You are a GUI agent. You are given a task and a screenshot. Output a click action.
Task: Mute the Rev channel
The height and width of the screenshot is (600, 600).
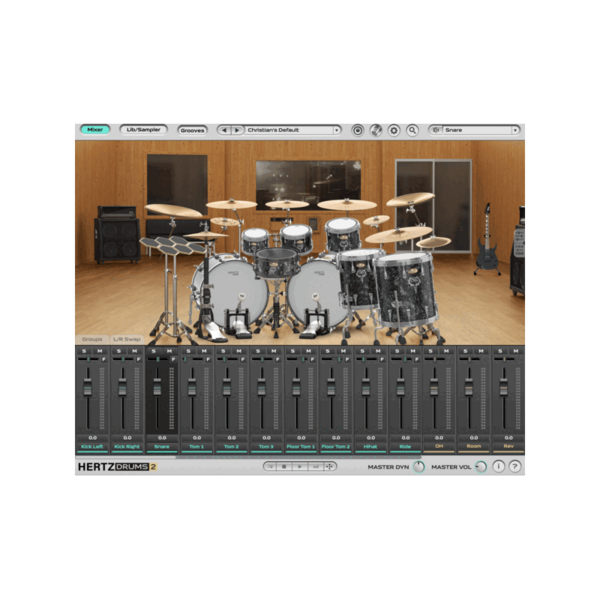coord(516,351)
